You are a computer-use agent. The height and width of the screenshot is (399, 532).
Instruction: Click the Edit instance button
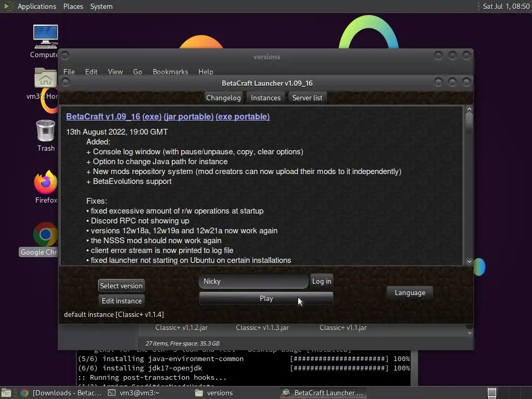(x=121, y=301)
